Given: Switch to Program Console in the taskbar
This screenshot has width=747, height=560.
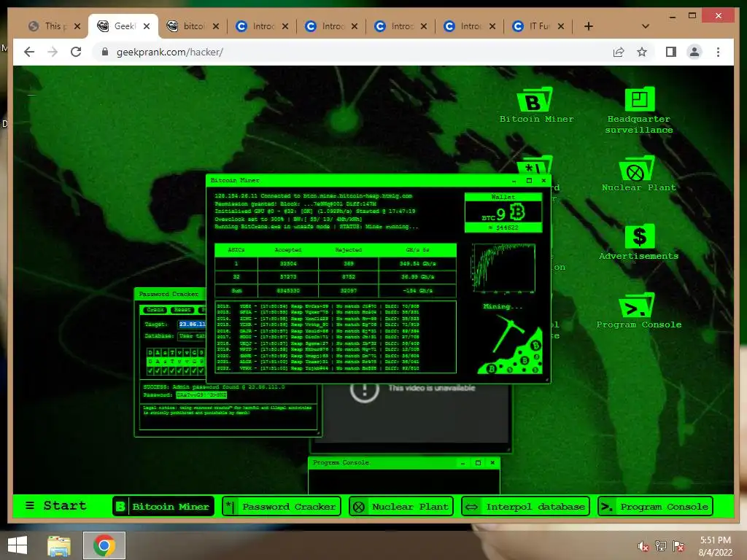Looking at the screenshot, I should tap(655, 506).
